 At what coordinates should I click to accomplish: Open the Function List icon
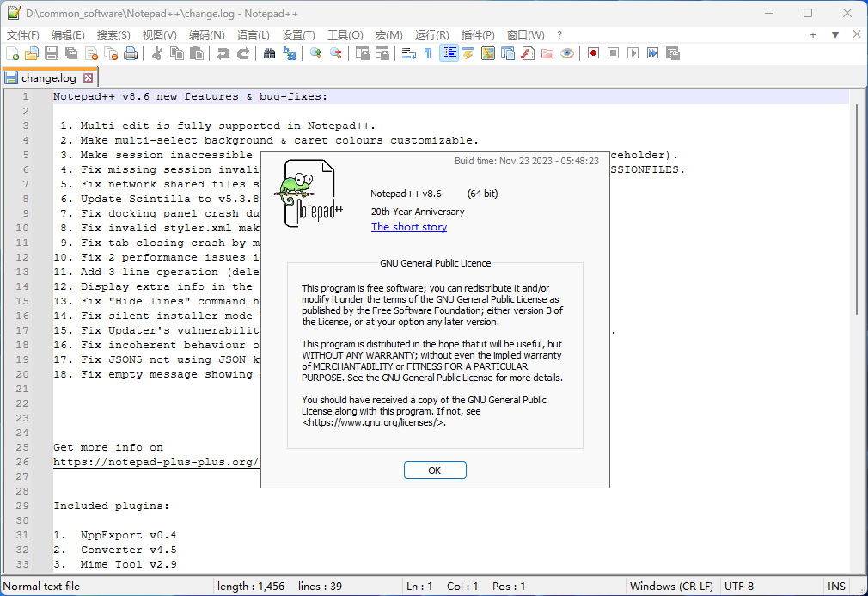coord(528,53)
